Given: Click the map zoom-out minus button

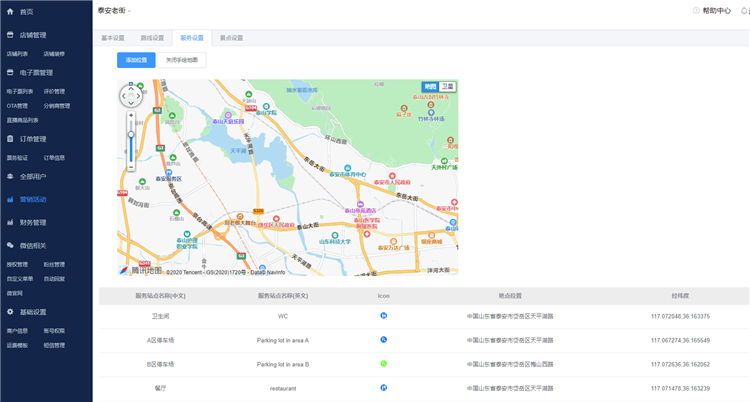Looking at the screenshot, I should click(x=131, y=167).
